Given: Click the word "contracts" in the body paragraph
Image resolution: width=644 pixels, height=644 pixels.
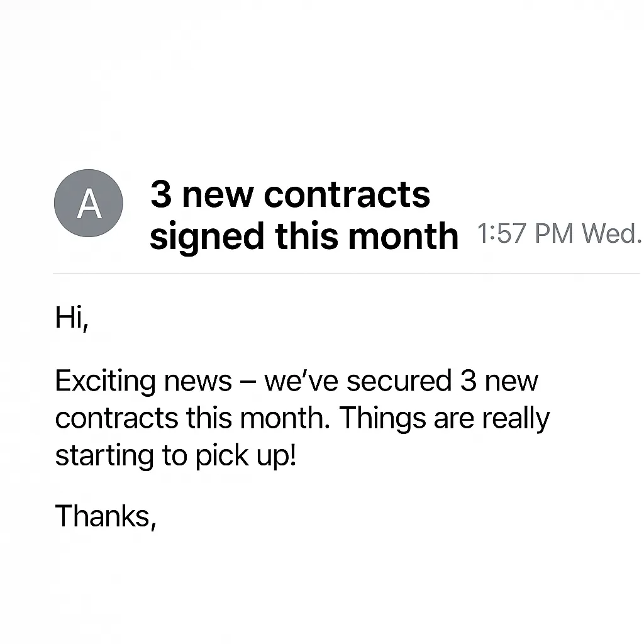Looking at the screenshot, I should [x=116, y=418].
